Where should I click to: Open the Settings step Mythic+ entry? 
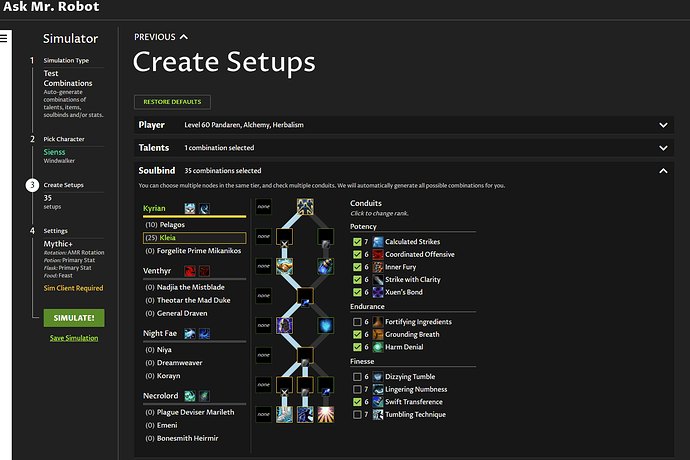[58, 244]
